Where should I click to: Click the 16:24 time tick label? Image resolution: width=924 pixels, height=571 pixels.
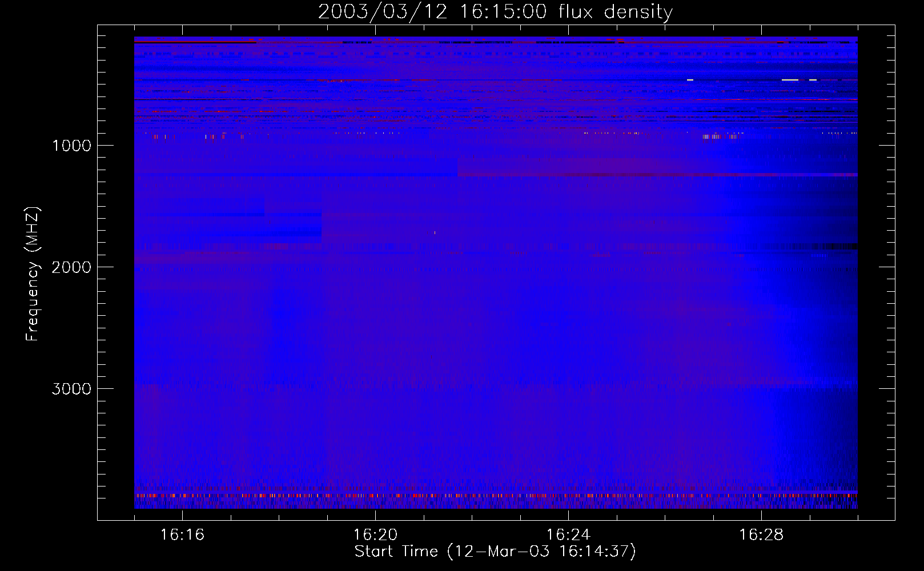click(568, 535)
